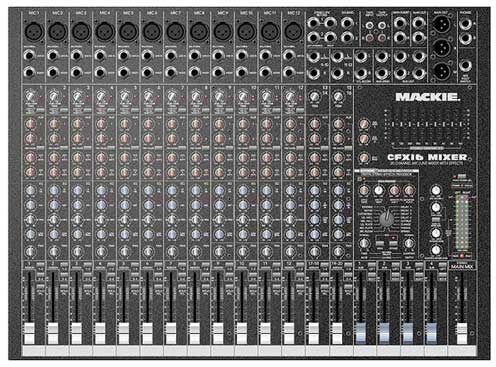Click the stereo LED level meter
This screenshot has width=496, height=367.
[x=462, y=223]
